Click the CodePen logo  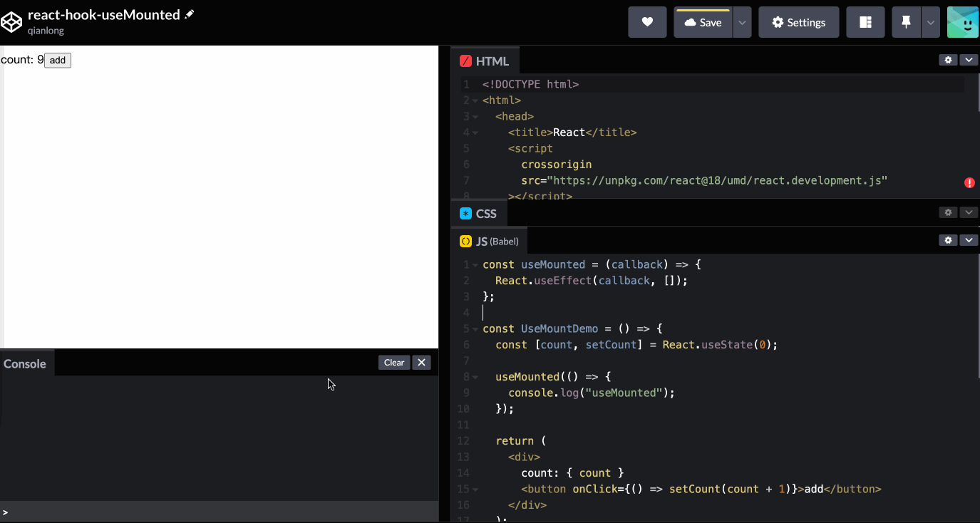[x=11, y=22]
